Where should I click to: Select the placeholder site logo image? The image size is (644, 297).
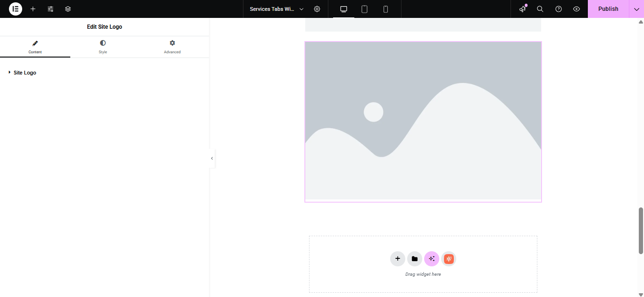[x=423, y=122]
